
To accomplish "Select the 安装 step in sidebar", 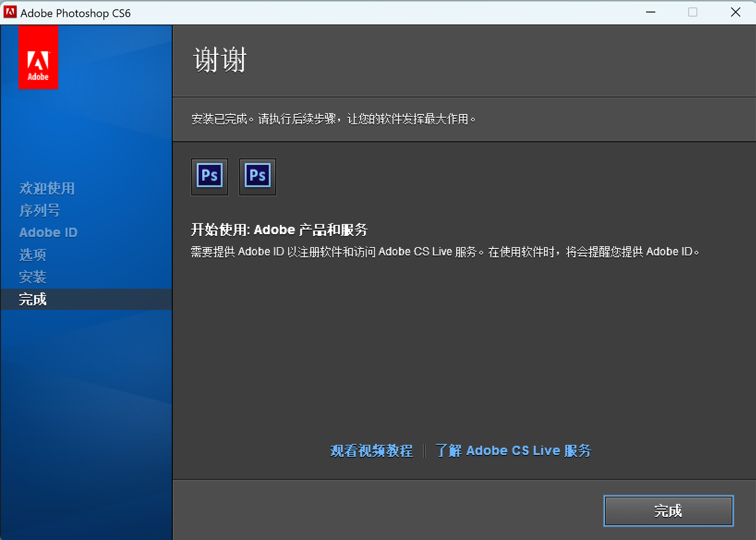I will click(x=33, y=277).
